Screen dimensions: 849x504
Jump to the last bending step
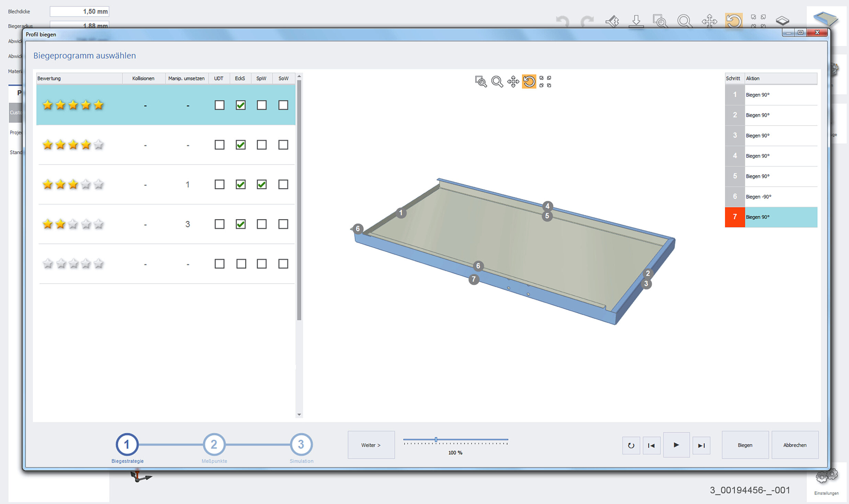pyautogui.click(x=701, y=445)
